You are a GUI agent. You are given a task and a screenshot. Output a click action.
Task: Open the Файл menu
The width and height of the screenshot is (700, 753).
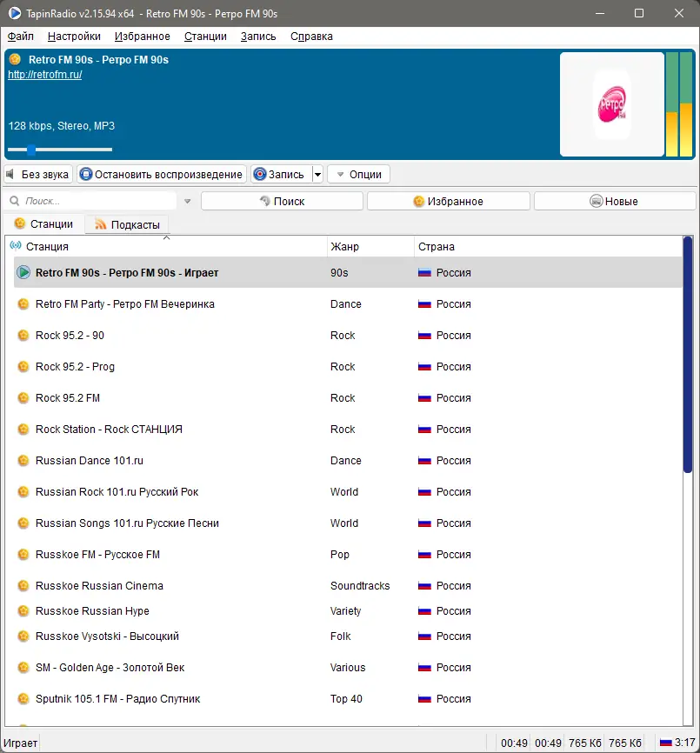coord(21,37)
